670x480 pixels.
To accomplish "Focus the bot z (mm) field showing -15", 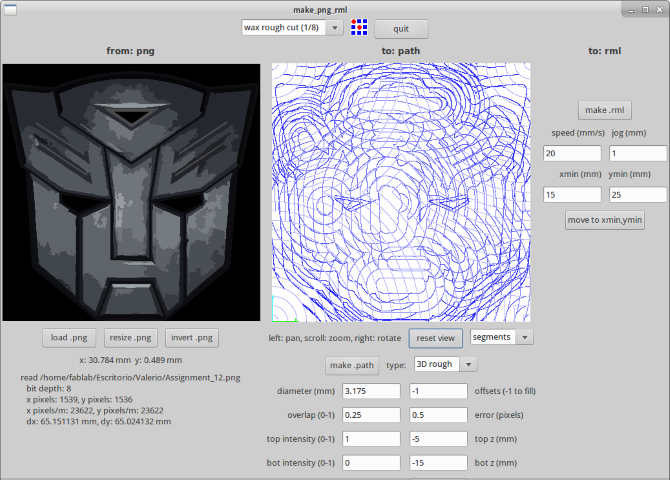I will pyautogui.click(x=438, y=463).
